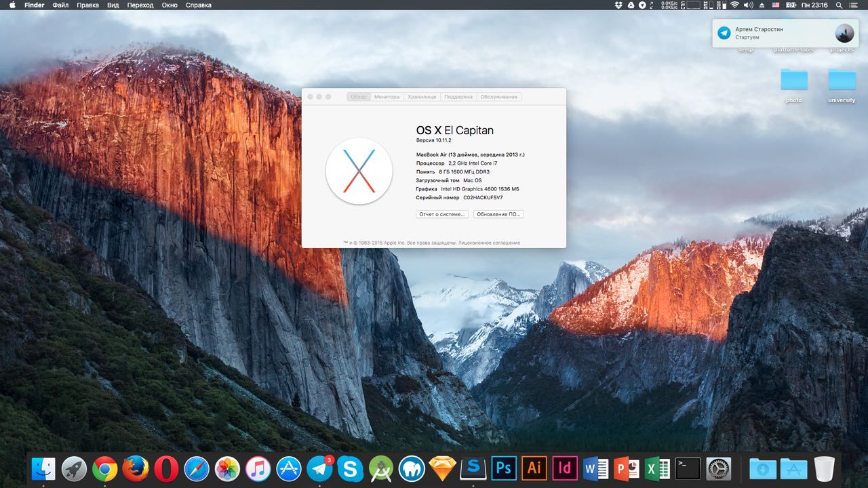Open Microsoft Word from Dock
868x488 pixels.
coord(595,468)
